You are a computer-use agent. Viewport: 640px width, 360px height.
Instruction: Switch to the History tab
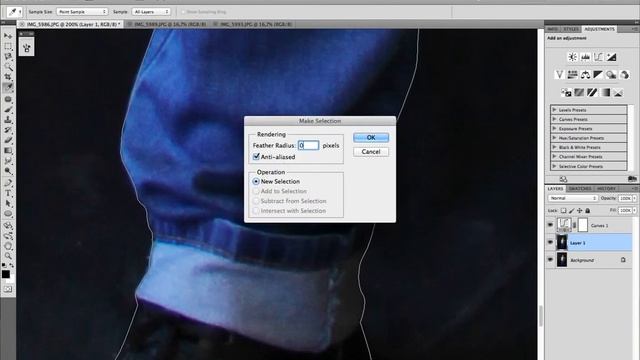click(606, 189)
